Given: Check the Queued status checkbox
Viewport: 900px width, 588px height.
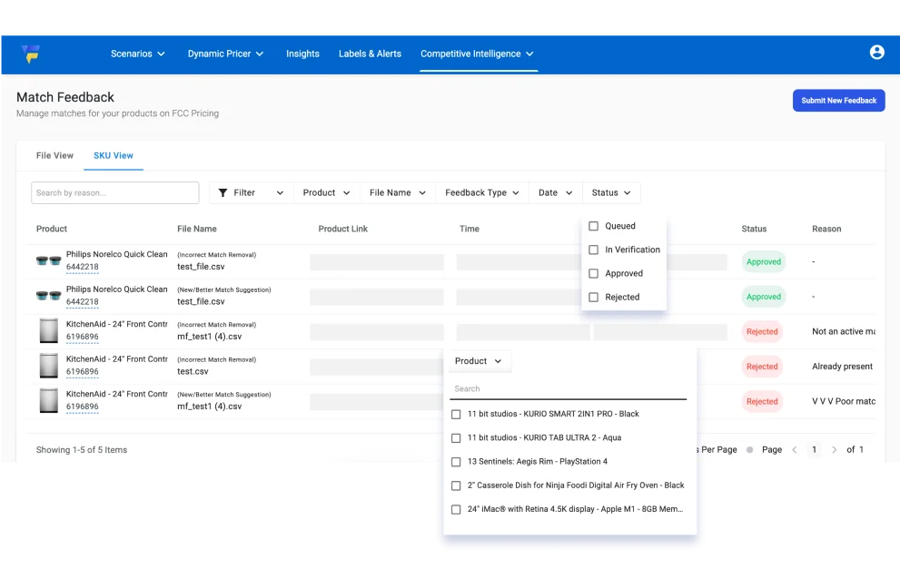Looking at the screenshot, I should click(594, 226).
